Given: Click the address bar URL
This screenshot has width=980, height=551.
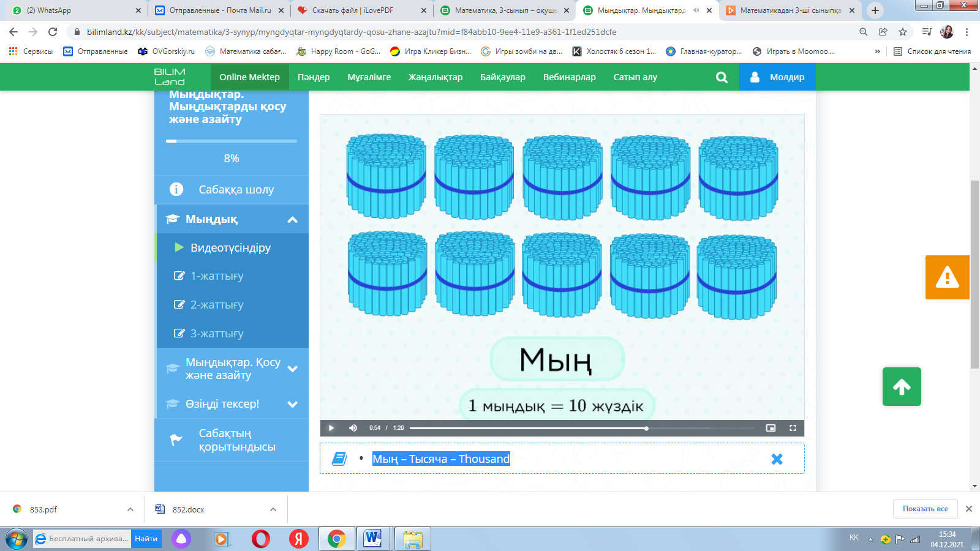Looking at the screenshot, I should click(352, 32).
